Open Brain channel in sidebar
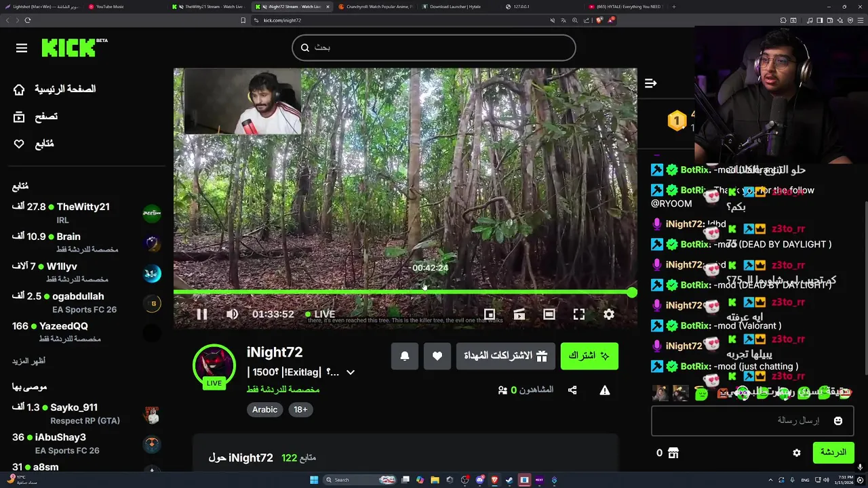This screenshot has height=488, width=868. (x=86, y=243)
